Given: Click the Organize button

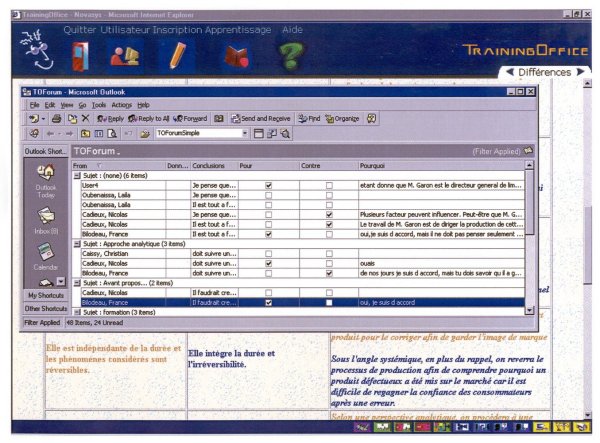Looking at the screenshot, I should click(x=342, y=119).
